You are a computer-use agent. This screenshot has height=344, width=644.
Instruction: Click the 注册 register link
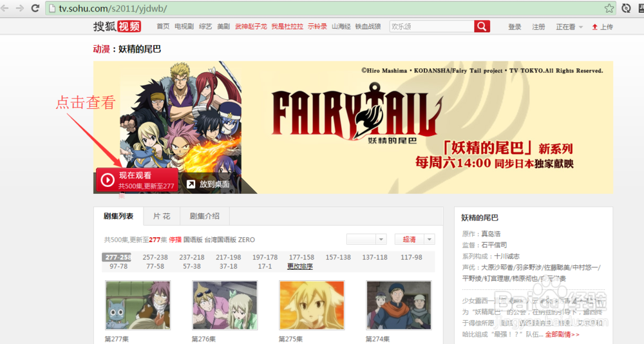(538, 26)
